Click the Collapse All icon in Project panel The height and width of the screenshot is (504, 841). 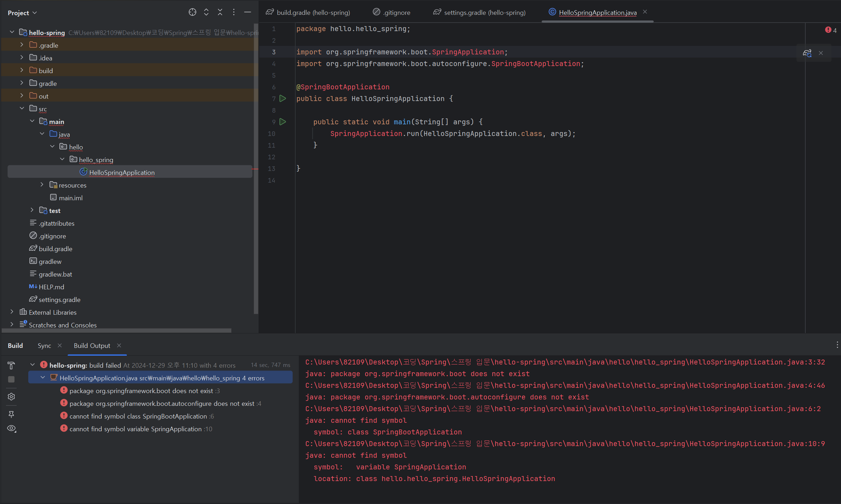(220, 12)
